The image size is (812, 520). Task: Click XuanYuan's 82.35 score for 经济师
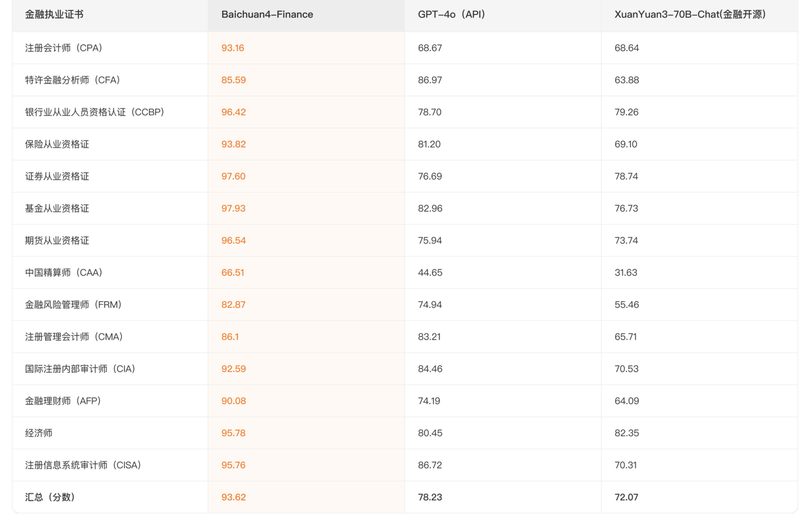pyautogui.click(x=626, y=433)
